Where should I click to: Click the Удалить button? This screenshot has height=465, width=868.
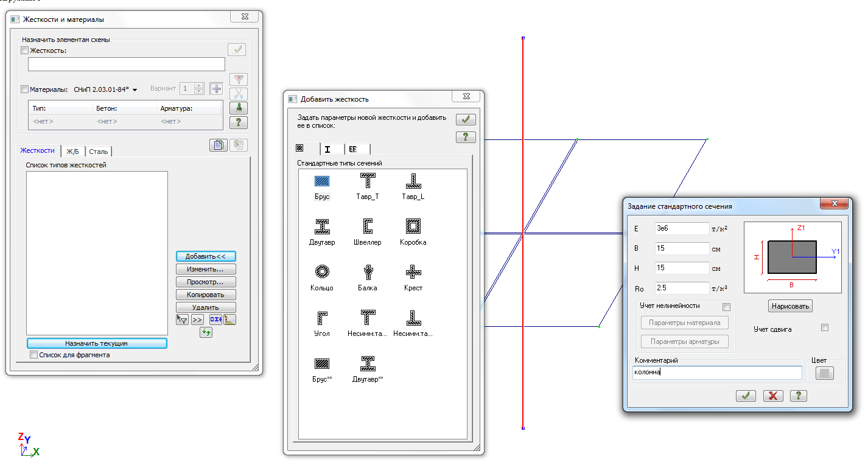pyautogui.click(x=206, y=307)
